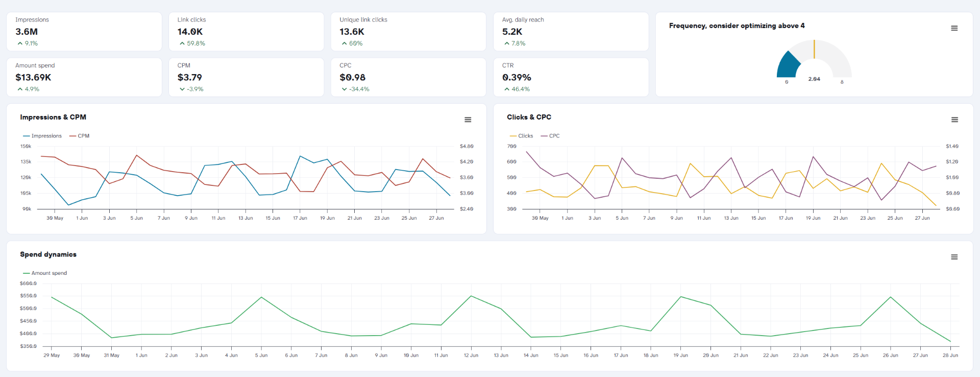The image size is (980, 377).
Task: Toggle Impressions series in legend
Action: pyautogui.click(x=42, y=136)
